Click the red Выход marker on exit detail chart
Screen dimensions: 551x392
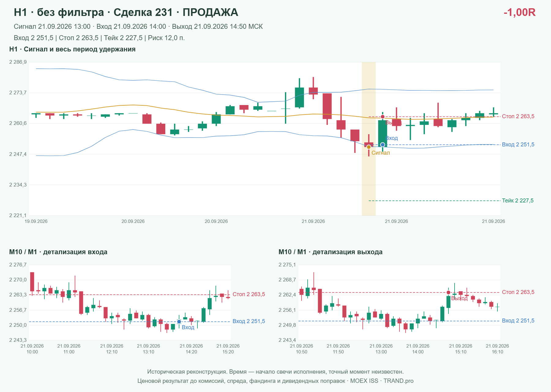(x=448, y=292)
